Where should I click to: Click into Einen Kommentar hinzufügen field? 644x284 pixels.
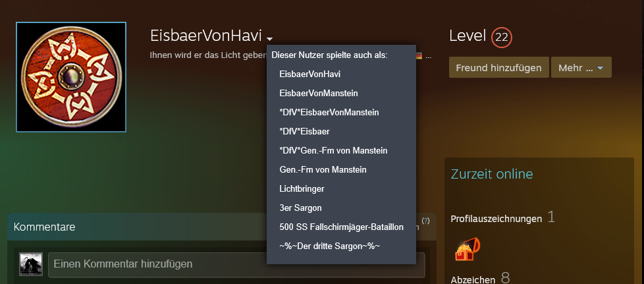tap(236, 264)
